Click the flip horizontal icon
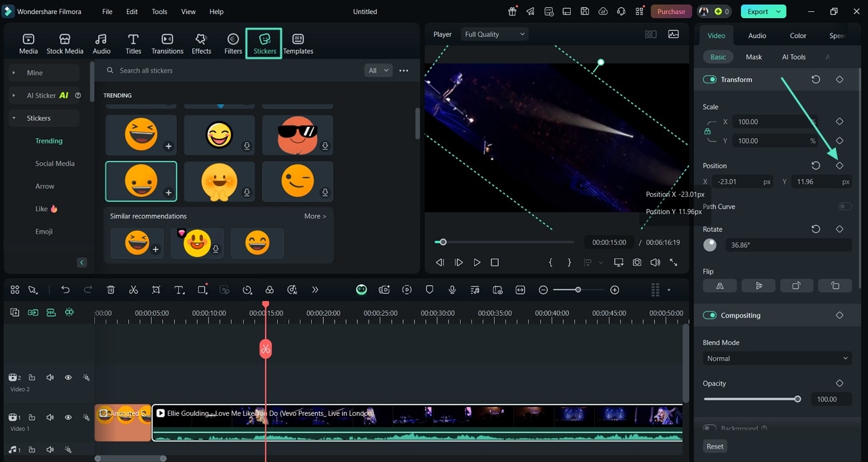Screen dimensions: 868x462 tap(720, 286)
